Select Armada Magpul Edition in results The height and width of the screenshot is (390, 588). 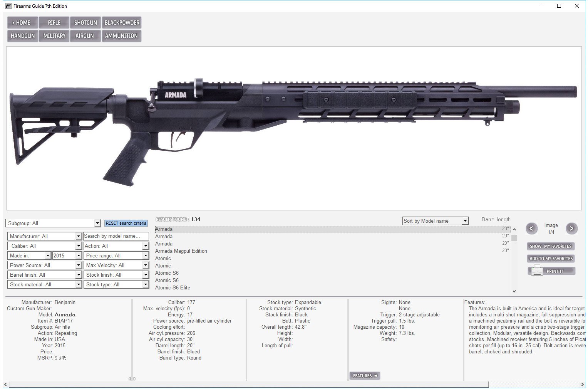(x=181, y=251)
